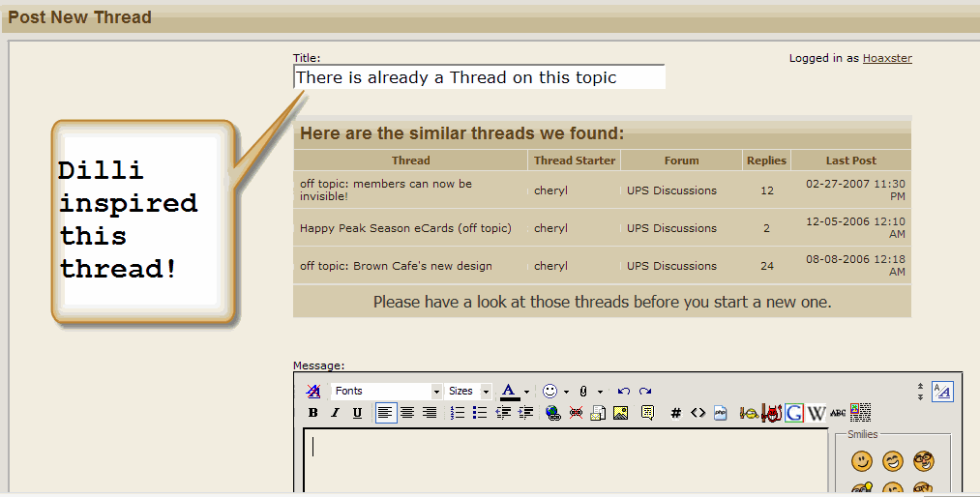Decrease editor height with up arrow
The width and height of the screenshot is (980, 497).
pyautogui.click(x=920, y=387)
